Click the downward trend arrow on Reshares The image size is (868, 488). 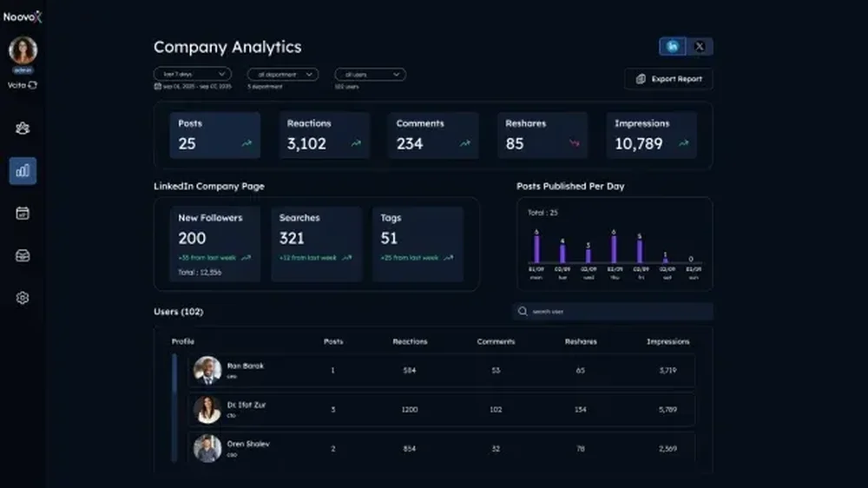[575, 143]
